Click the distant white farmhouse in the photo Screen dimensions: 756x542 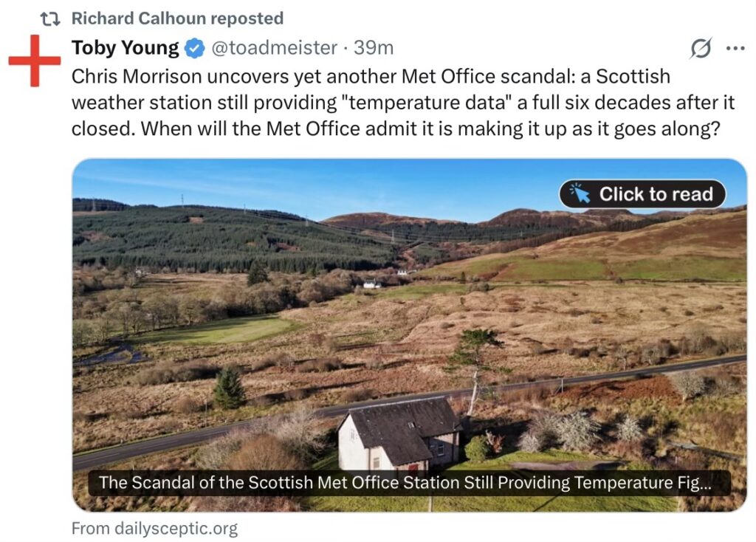click(372, 284)
